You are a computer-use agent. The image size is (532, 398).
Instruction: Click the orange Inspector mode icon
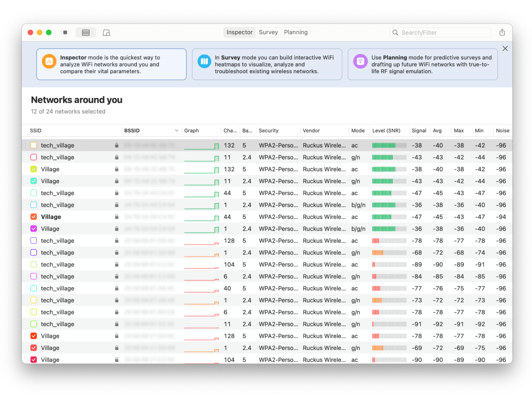[49, 61]
